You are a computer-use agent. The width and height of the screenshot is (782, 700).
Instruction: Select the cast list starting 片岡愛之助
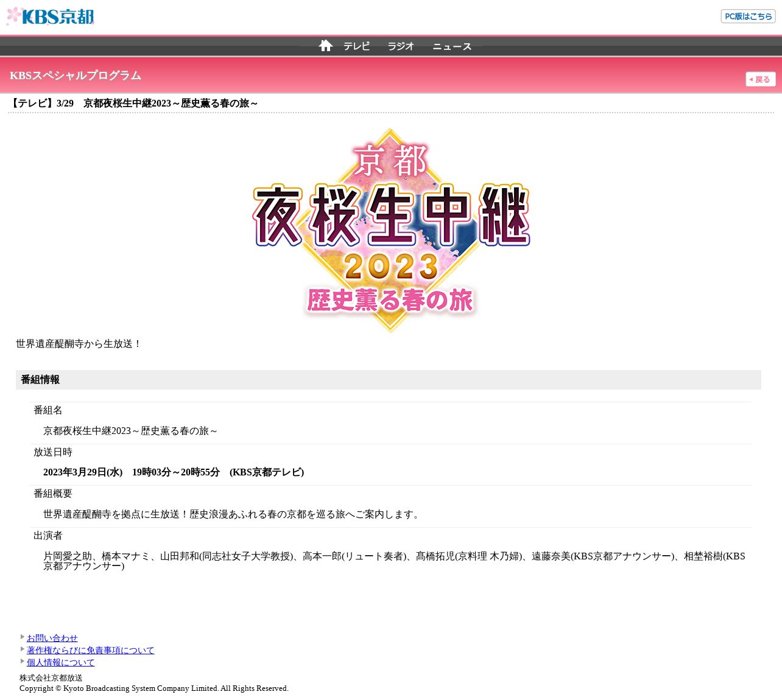(394, 561)
